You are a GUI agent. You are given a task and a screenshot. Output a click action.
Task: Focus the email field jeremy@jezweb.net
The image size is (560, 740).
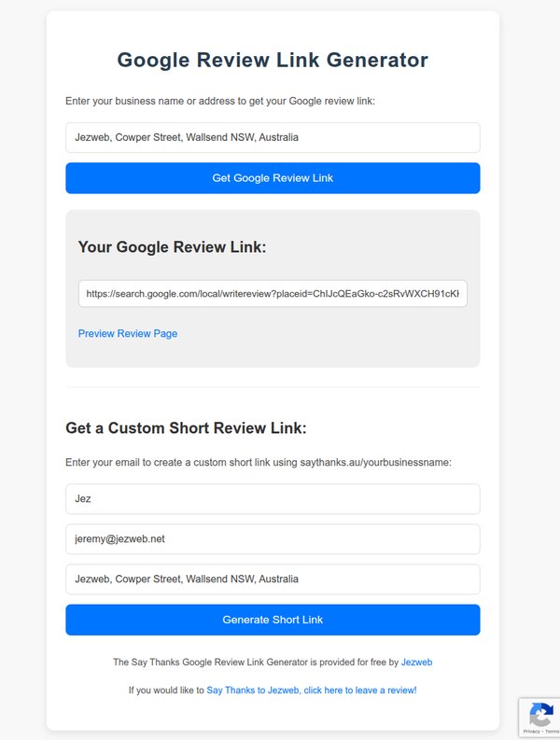click(x=273, y=538)
